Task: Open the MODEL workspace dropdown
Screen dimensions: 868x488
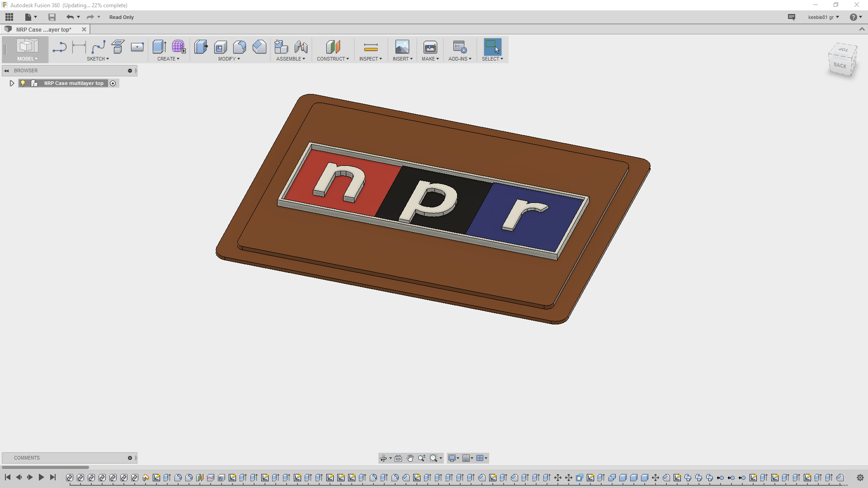Action: point(27,59)
